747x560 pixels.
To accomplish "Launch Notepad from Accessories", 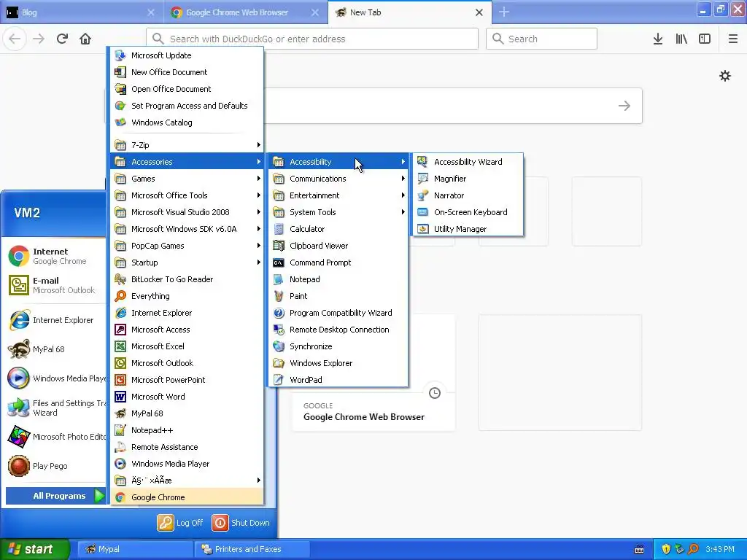I will (x=338, y=279).
